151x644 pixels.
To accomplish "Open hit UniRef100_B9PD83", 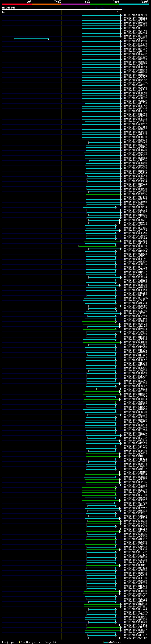I will coord(135,25).
